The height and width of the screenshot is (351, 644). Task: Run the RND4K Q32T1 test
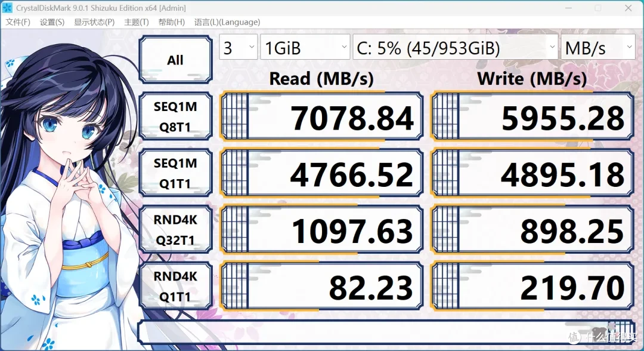click(175, 230)
